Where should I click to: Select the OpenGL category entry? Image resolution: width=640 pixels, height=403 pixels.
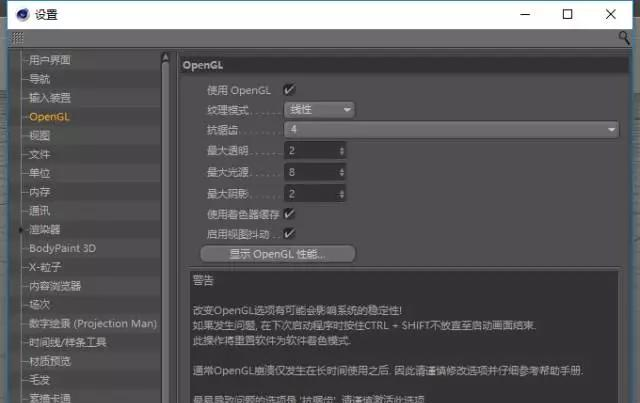[49, 117]
